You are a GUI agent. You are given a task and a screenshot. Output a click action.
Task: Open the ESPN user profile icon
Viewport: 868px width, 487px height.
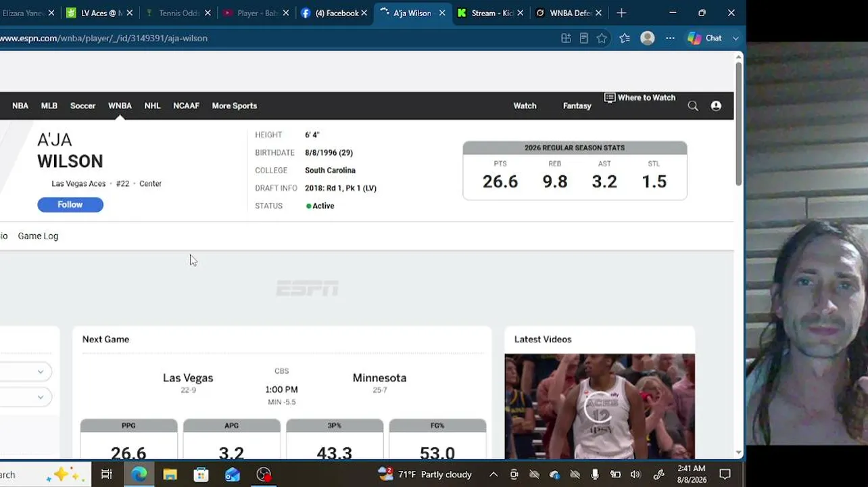[x=716, y=106]
